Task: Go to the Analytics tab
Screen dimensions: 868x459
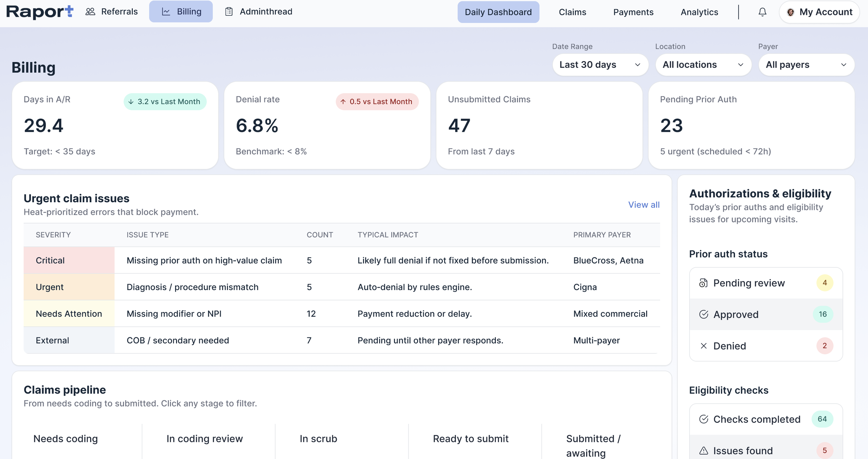Action: click(699, 12)
